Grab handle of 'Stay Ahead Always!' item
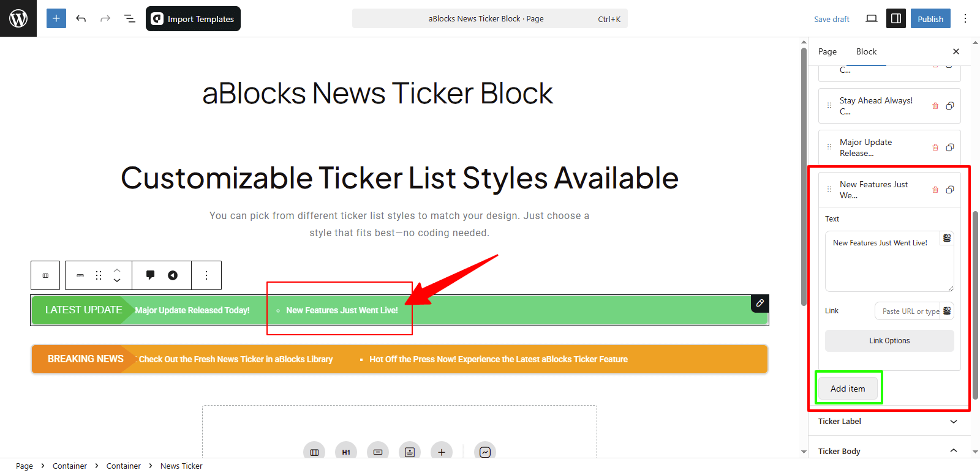 pyautogui.click(x=829, y=105)
